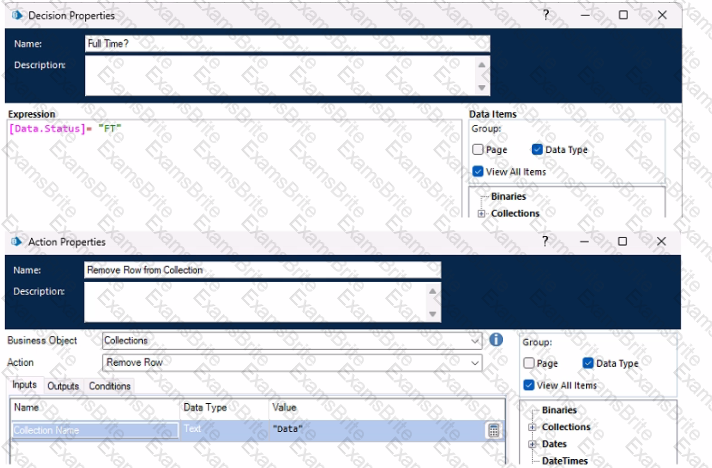Switch to the Outputs tab
Image resolution: width=712 pixels, height=468 pixels.
click(63, 386)
